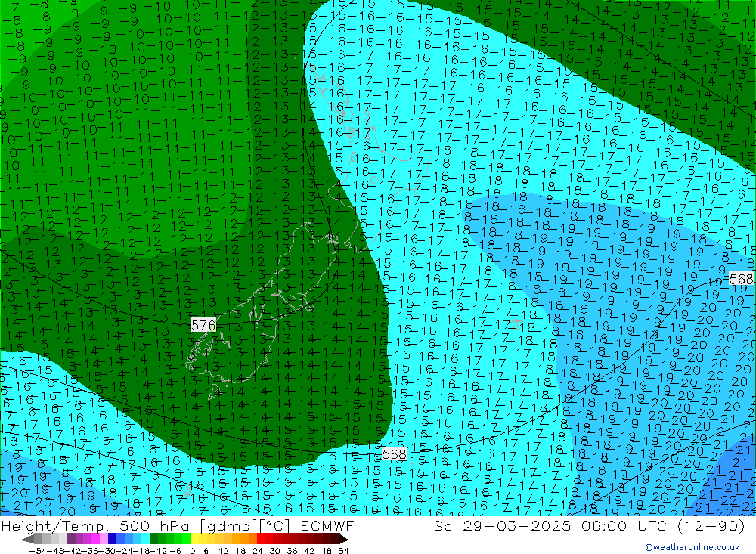756x554 pixels.
Task: Click the 0 value on legend scale
Action: (x=194, y=549)
